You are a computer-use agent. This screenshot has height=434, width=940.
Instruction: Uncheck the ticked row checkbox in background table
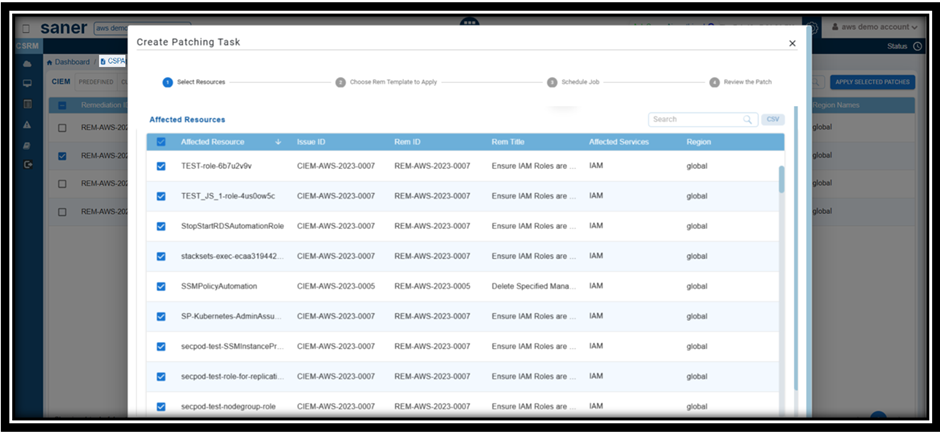click(62, 156)
